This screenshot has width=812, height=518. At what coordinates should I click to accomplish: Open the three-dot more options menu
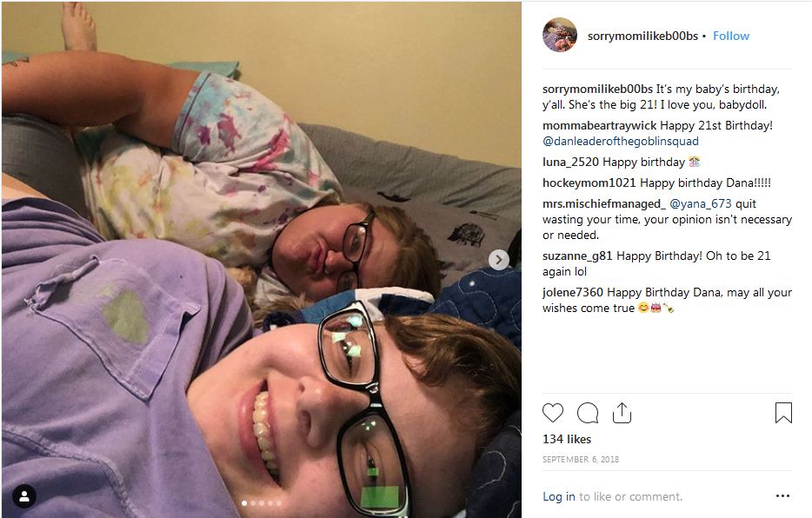782,495
